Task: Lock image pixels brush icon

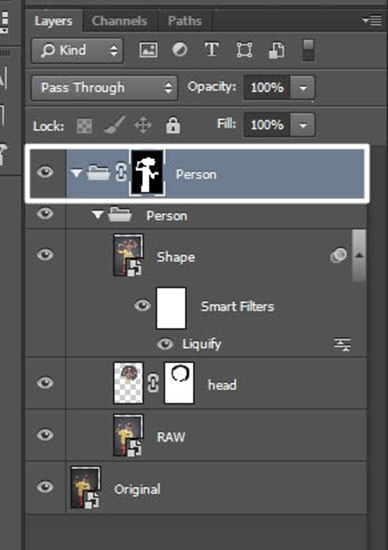Action: [x=114, y=125]
